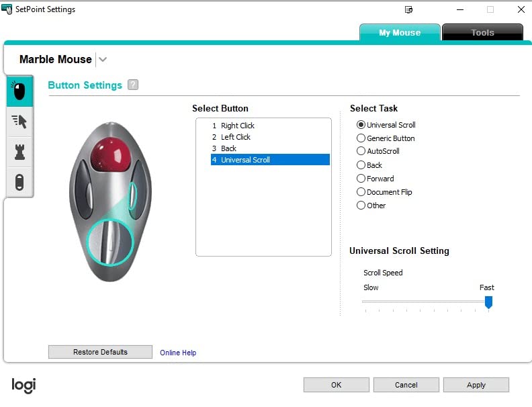Click the highlighted small right button on mouse image
The width and height of the screenshot is (532, 407).
[132, 195]
